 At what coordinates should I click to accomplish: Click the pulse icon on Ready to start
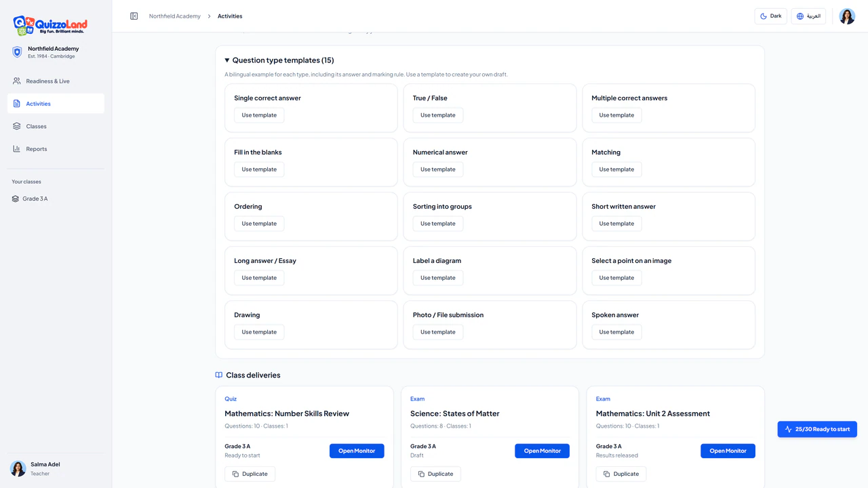pos(789,429)
